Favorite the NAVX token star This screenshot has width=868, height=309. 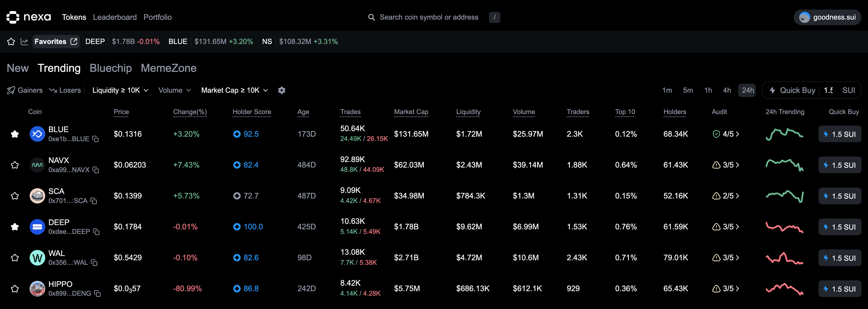[x=15, y=165]
